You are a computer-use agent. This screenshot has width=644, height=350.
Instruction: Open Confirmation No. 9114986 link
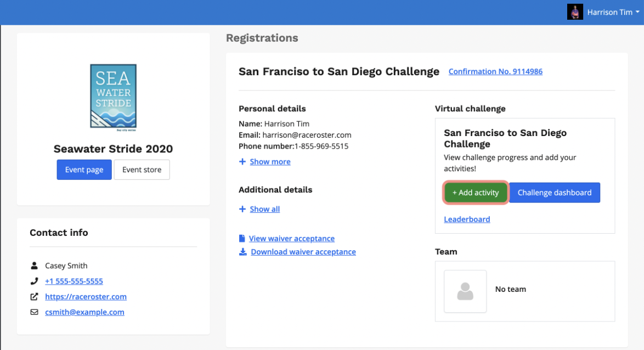(x=495, y=71)
